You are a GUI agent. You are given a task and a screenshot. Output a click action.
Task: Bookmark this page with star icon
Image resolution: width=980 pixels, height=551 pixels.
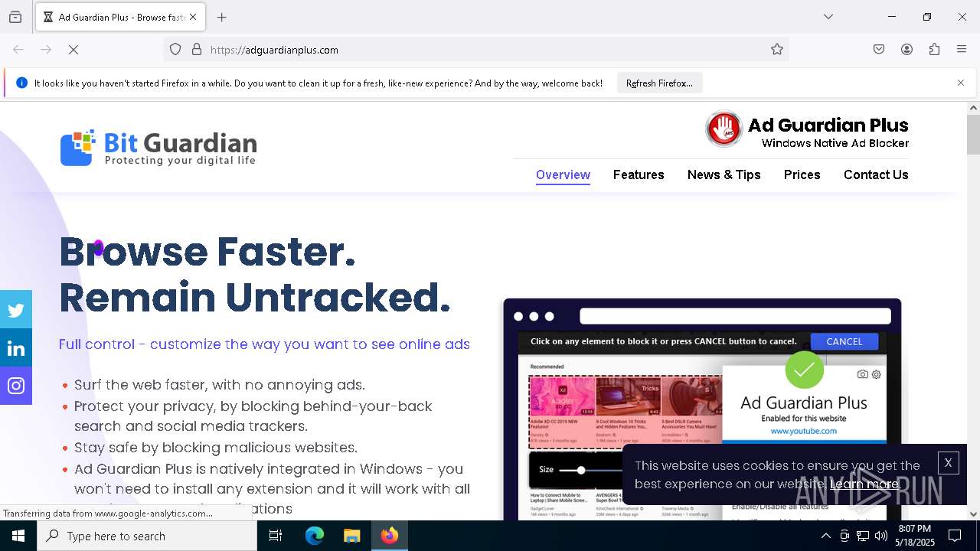point(777,50)
